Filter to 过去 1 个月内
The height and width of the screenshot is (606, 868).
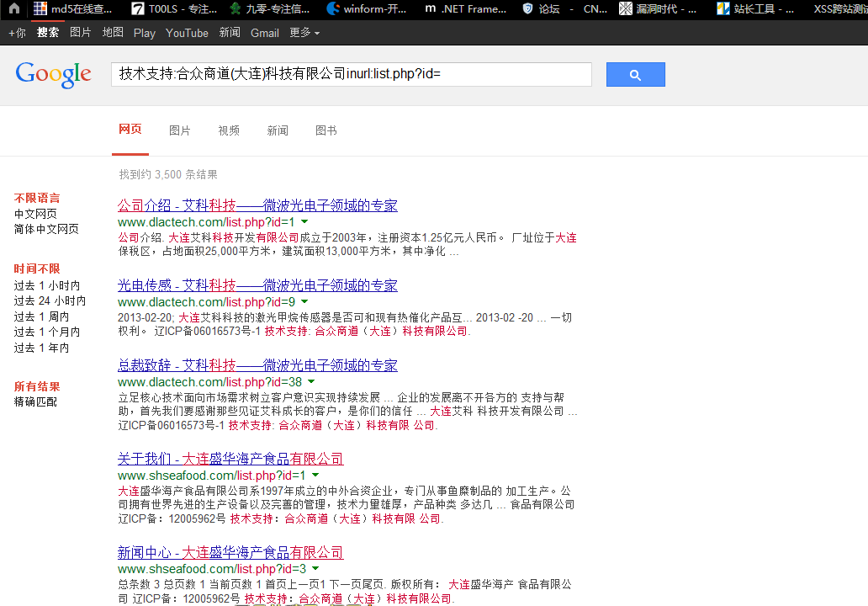[47, 332]
